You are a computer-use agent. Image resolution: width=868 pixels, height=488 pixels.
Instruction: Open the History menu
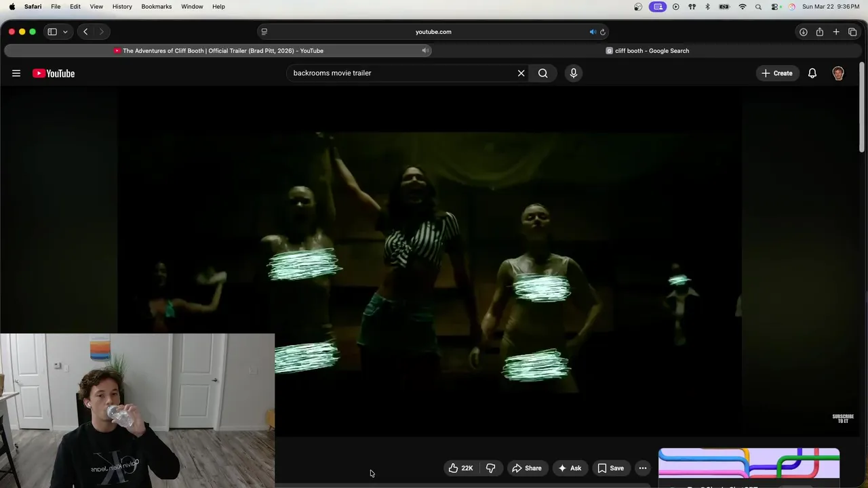tap(122, 7)
